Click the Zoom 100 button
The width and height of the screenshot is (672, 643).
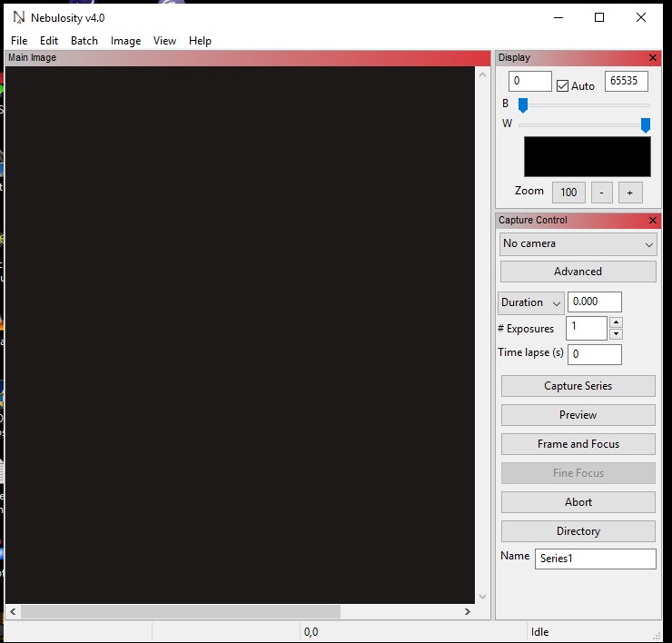point(568,193)
